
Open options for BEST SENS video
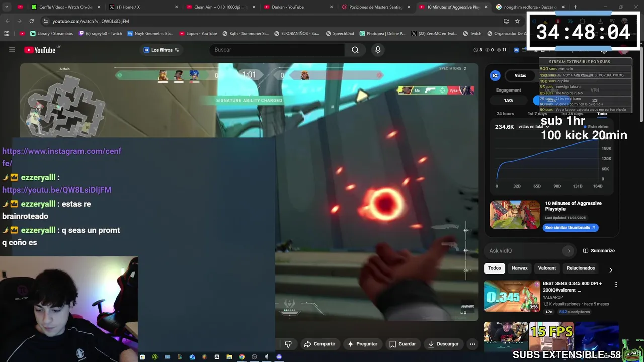point(616,285)
